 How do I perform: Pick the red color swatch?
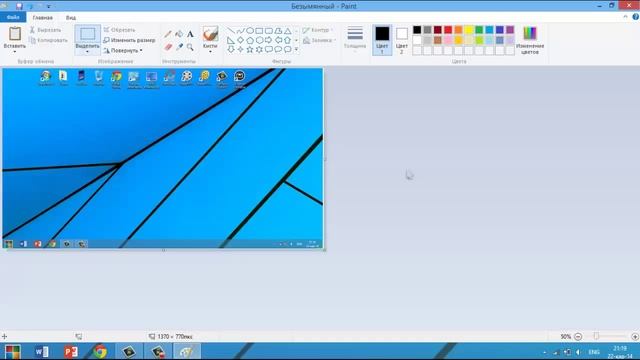click(448, 30)
